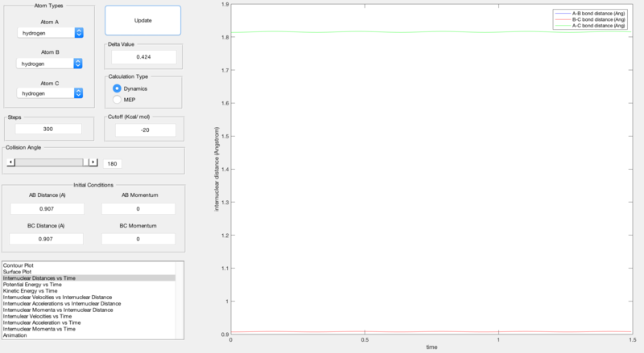
Task: Select Internuclear Velocities vs Time
Action: [x=89, y=316]
